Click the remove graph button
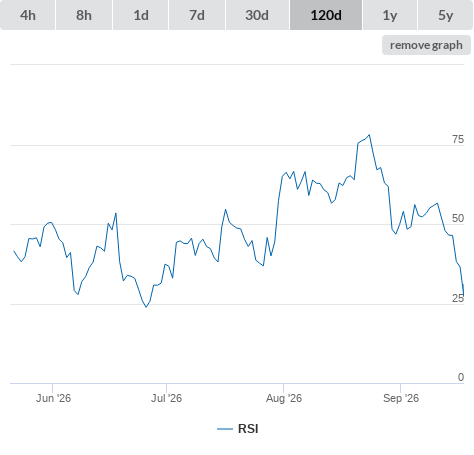 [426, 45]
